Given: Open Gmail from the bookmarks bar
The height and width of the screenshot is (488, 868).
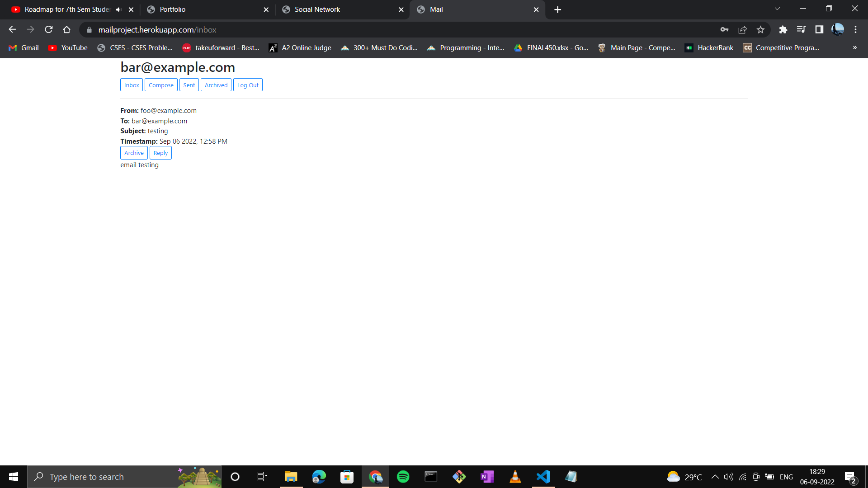Looking at the screenshot, I should tap(23, 47).
